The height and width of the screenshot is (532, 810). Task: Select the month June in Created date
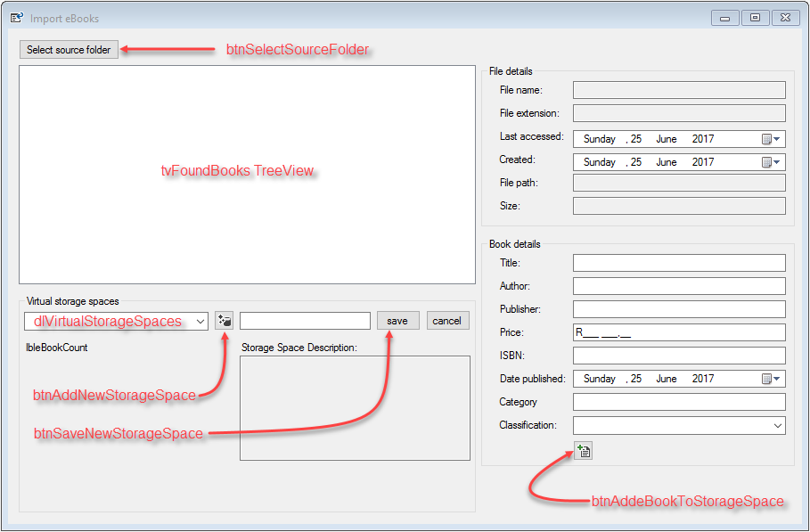(667, 162)
